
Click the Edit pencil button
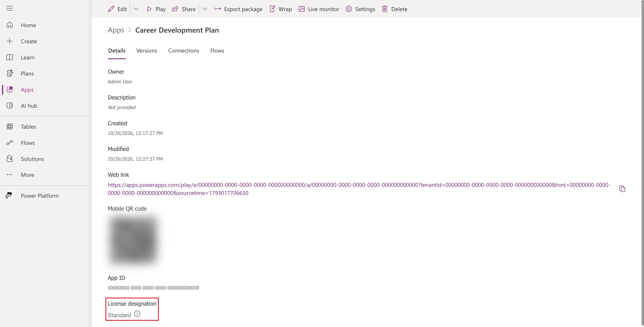(117, 9)
